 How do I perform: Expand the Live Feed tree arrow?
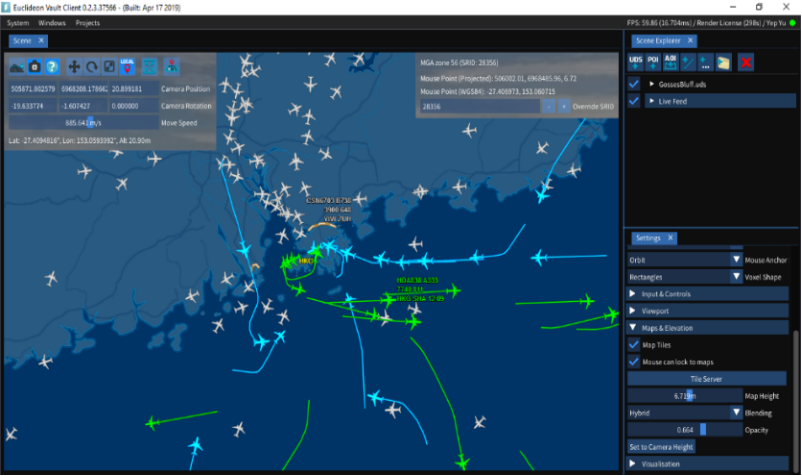tap(652, 101)
